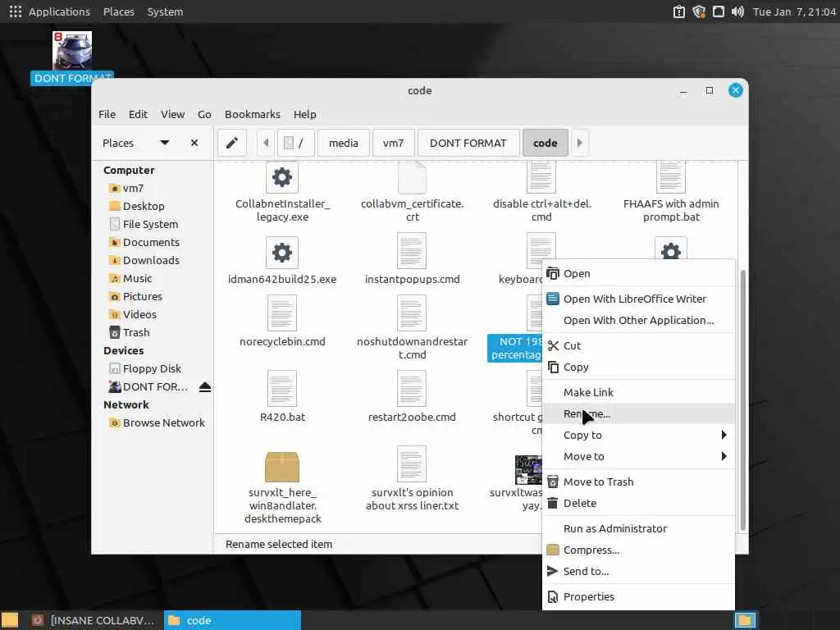The image size is (840, 630).
Task: Select survxlt's opinion about xrss liner.txt icon
Action: pyautogui.click(x=412, y=464)
